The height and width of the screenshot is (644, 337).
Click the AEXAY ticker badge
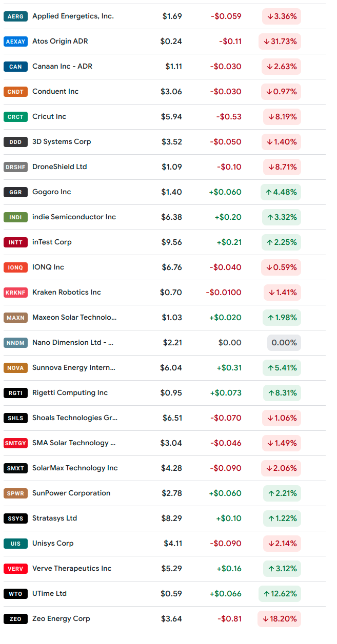pyautogui.click(x=15, y=41)
